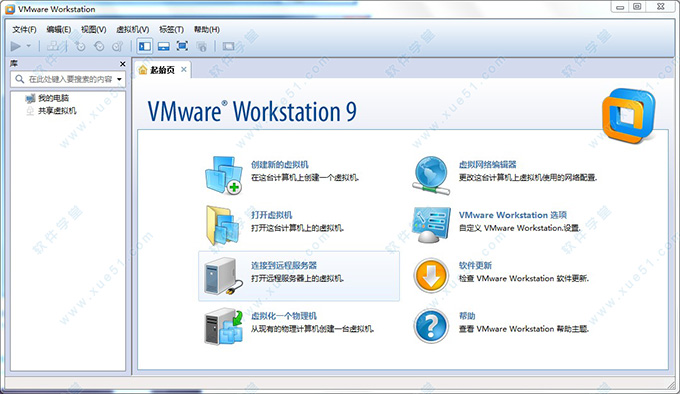Click the 软件更新 download arrow icon
Image resolution: width=680 pixels, height=394 pixels.
430,276
